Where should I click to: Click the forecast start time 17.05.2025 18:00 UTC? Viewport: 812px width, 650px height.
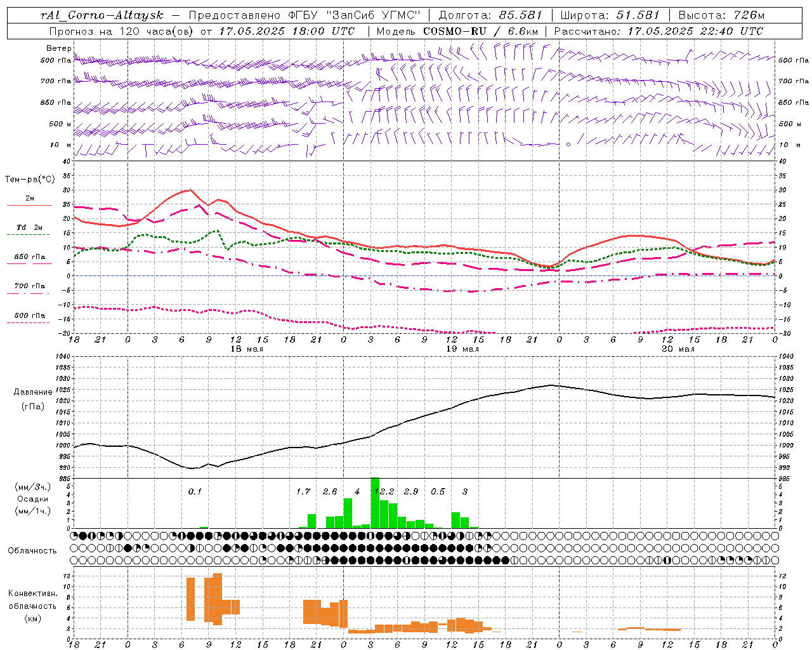click(287, 31)
